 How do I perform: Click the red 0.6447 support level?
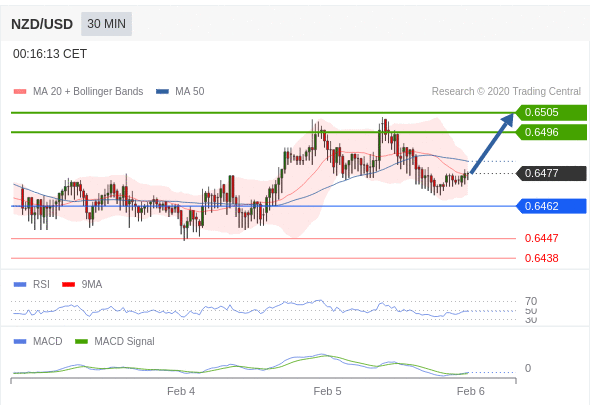coord(541,238)
